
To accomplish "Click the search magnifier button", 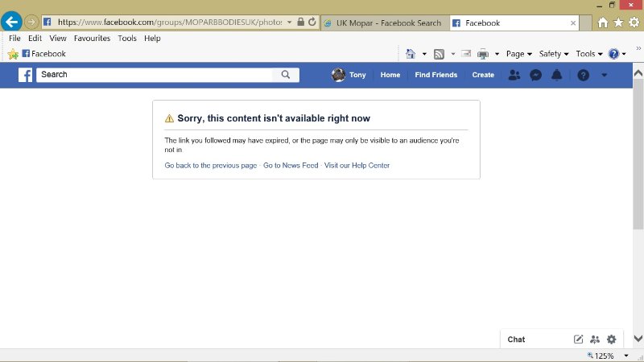I will [286, 75].
